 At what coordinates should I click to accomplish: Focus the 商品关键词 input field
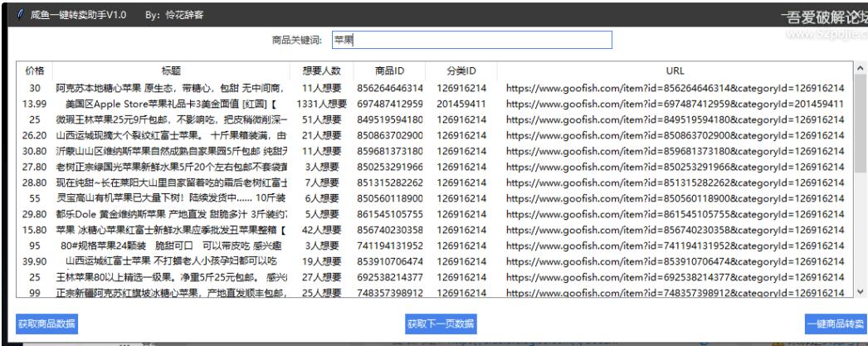click(x=471, y=40)
